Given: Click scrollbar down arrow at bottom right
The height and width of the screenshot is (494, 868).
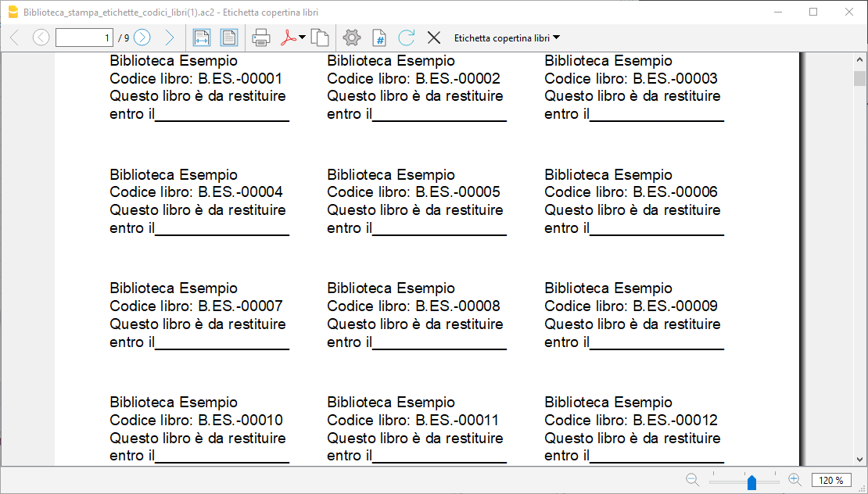Looking at the screenshot, I should click(x=860, y=460).
